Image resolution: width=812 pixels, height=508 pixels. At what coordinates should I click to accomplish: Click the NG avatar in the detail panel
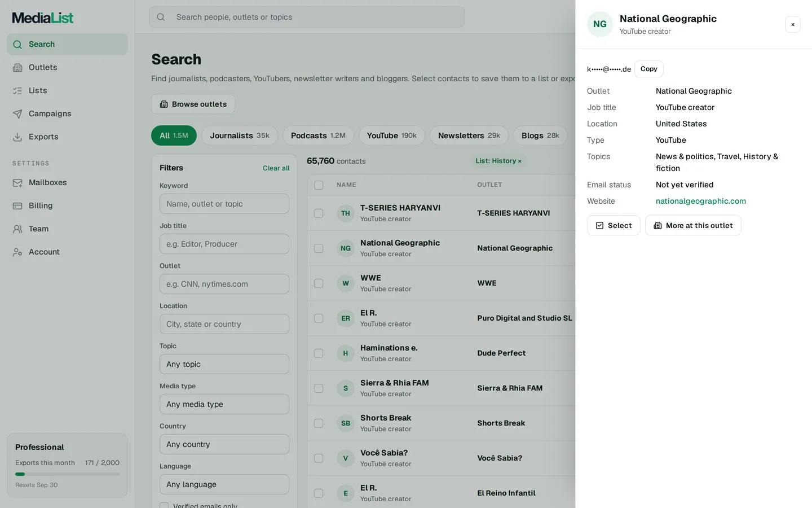click(600, 24)
